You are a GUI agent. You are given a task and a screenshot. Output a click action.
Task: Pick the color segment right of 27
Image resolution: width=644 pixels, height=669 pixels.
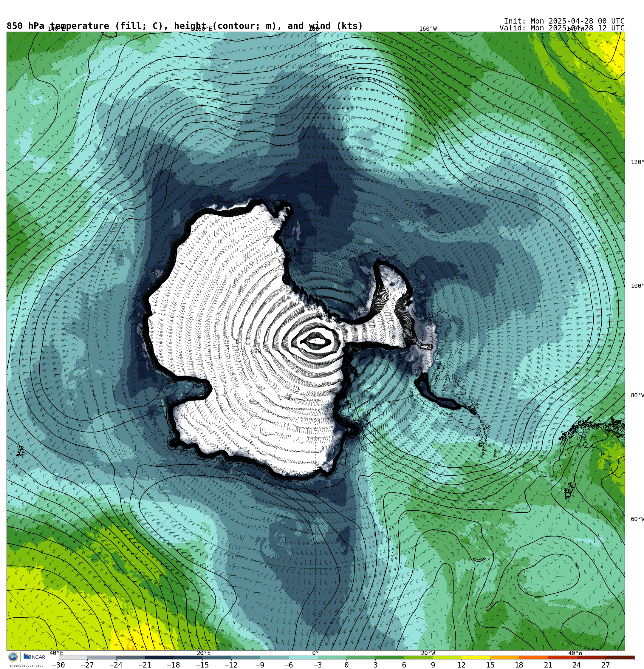[x=620, y=657]
